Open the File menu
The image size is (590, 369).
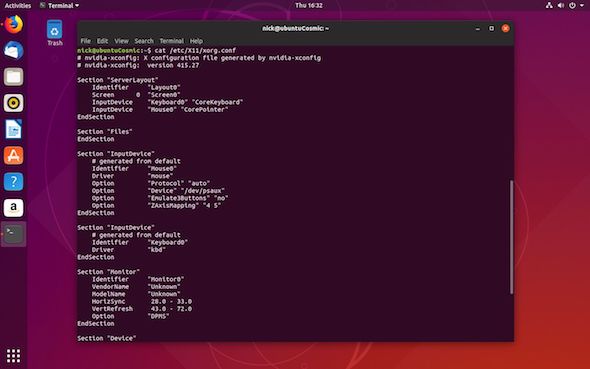pyautogui.click(x=85, y=41)
